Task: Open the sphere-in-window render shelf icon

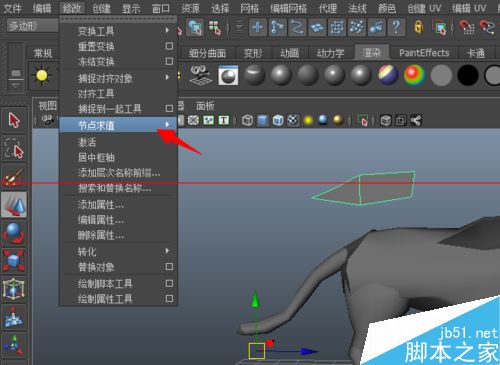Action: click(228, 75)
